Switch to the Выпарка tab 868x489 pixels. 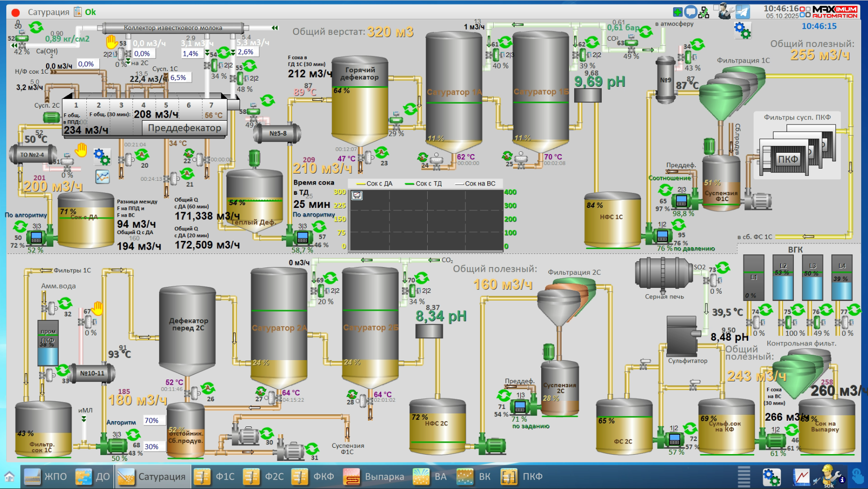click(x=373, y=477)
